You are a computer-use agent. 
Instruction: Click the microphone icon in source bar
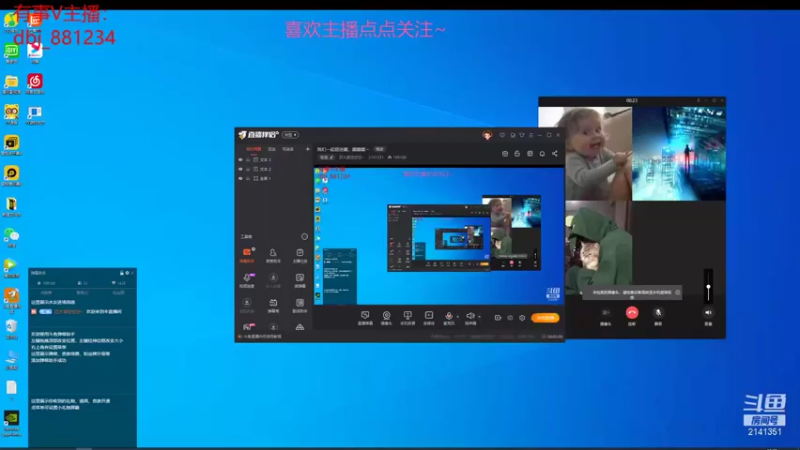(x=448, y=316)
